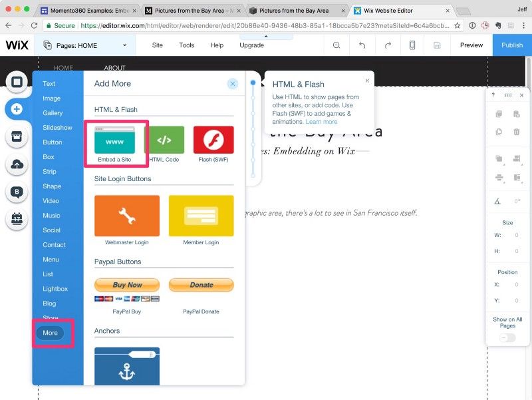Select Button in the Add panel

pyautogui.click(x=53, y=142)
